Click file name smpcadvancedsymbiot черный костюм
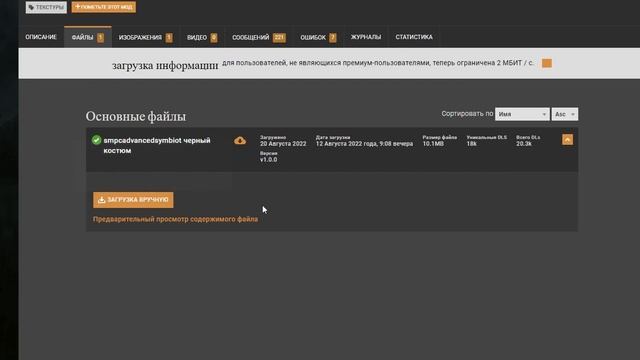The width and height of the screenshot is (640, 360). (157, 145)
